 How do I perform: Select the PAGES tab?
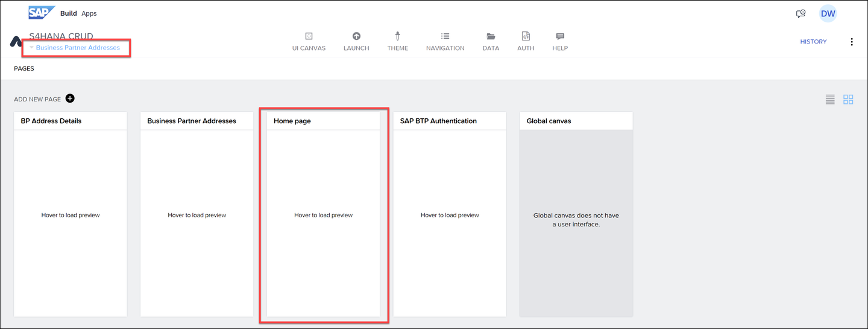[x=24, y=69]
